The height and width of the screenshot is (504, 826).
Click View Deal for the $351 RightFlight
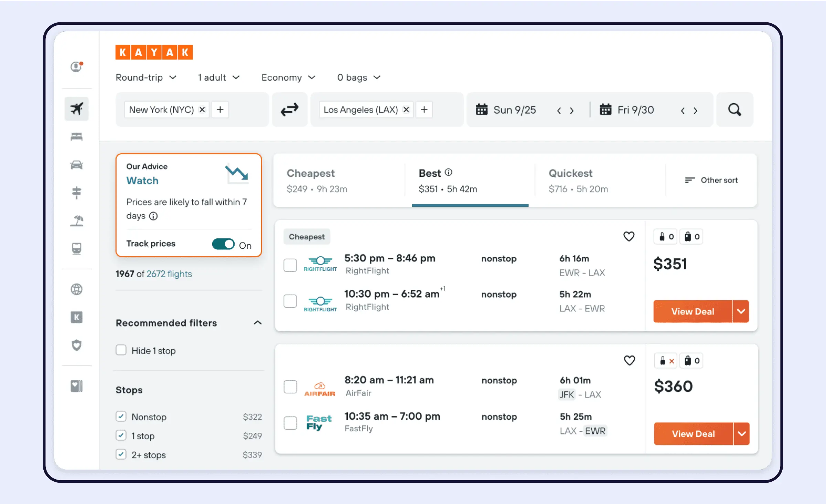coord(692,312)
